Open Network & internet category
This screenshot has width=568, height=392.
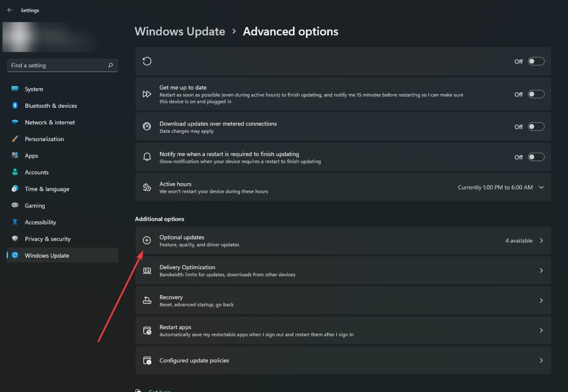pos(62,122)
